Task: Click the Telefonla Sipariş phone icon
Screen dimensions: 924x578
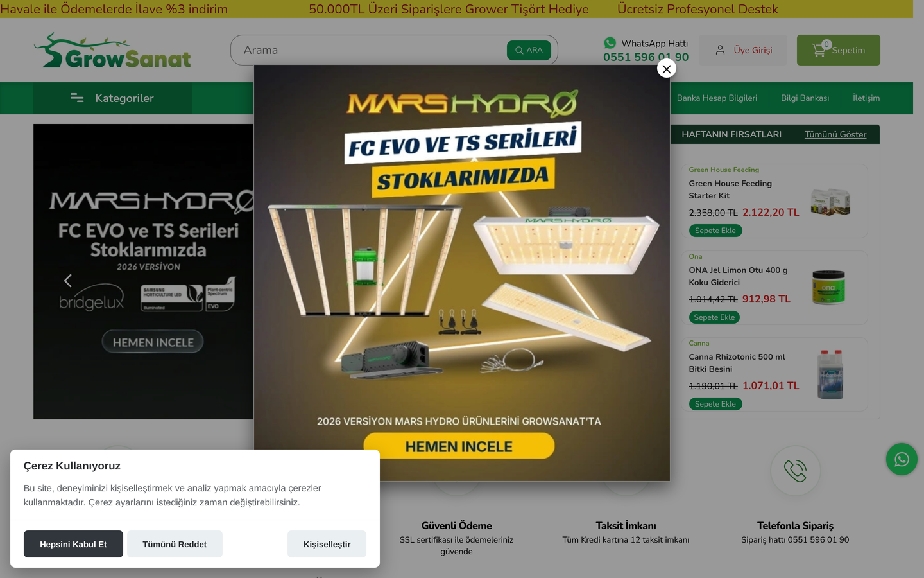Action: (x=795, y=471)
